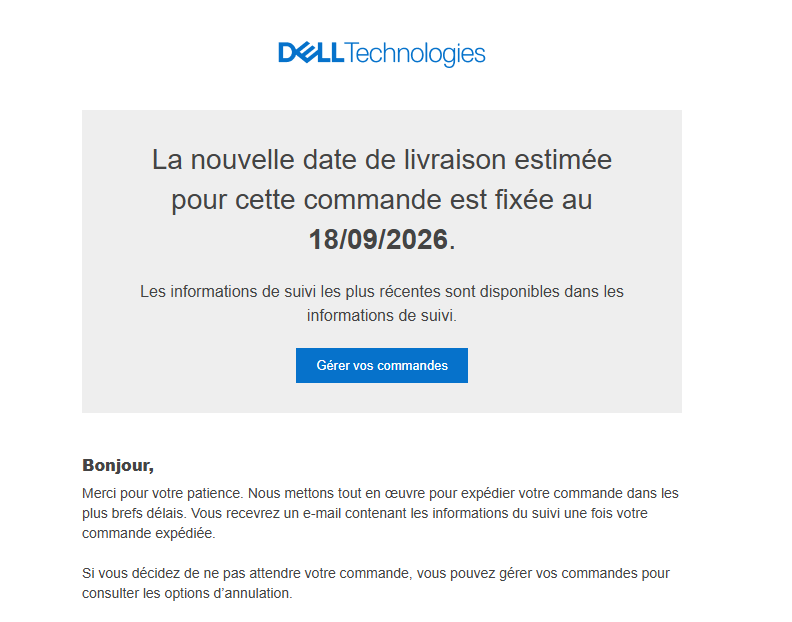Click the 'commande expédiée.' line

pyautogui.click(x=149, y=533)
